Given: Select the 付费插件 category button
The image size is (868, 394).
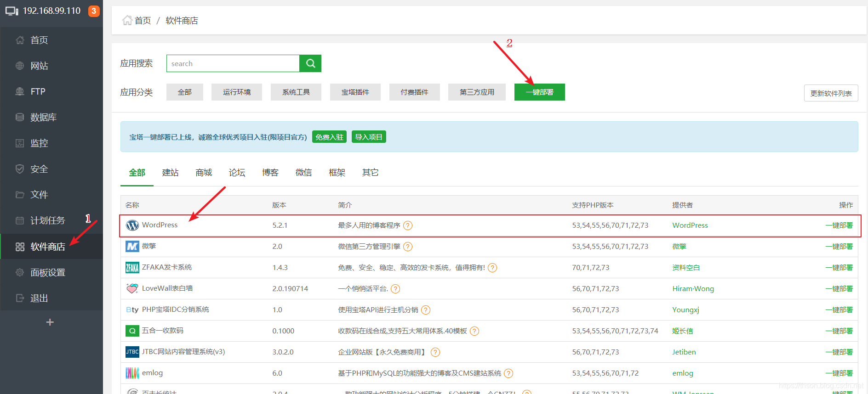Looking at the screenshot, I should pos(415,92).
